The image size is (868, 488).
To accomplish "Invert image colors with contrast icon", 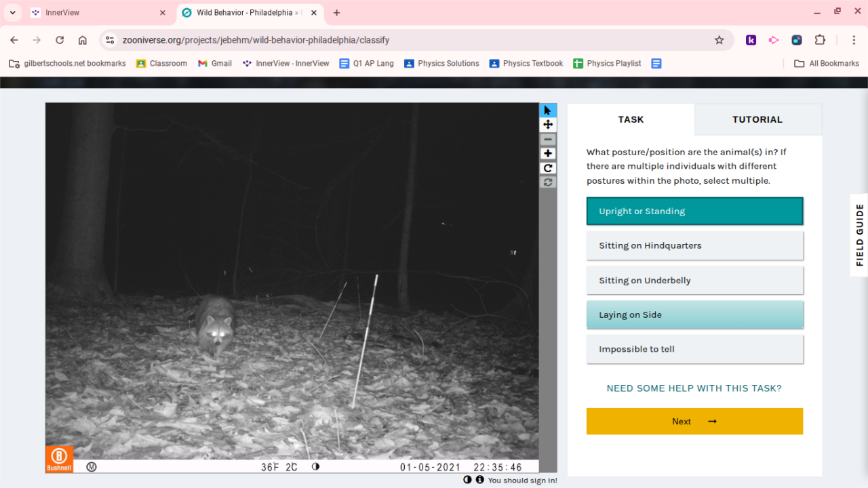I will [467, 480].
